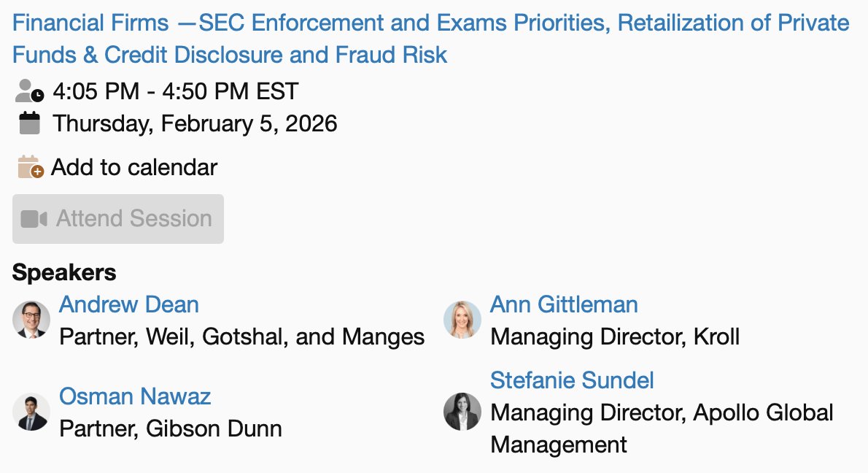Click Andrew Dean's profile photo

tap(31, 320)
